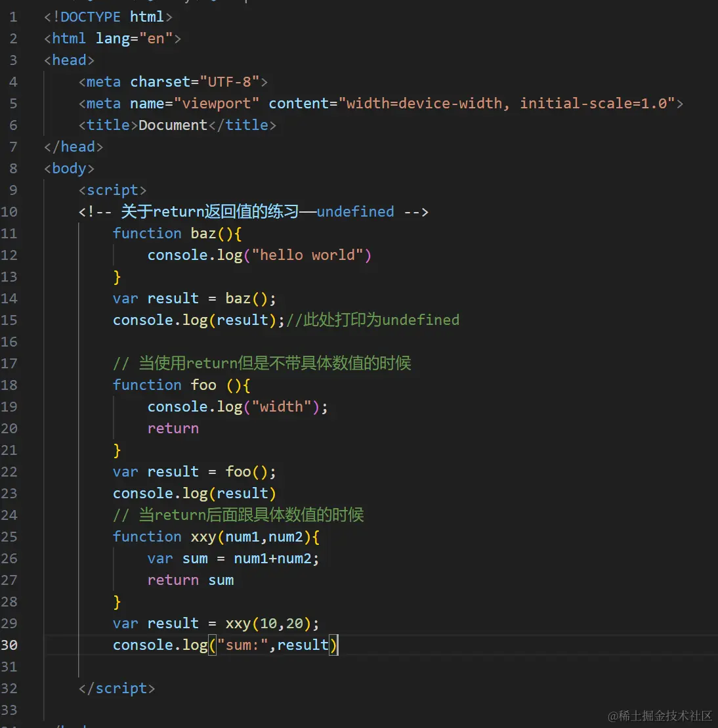Click the closing </head> tag
The image size is (718, 728).
74,147
